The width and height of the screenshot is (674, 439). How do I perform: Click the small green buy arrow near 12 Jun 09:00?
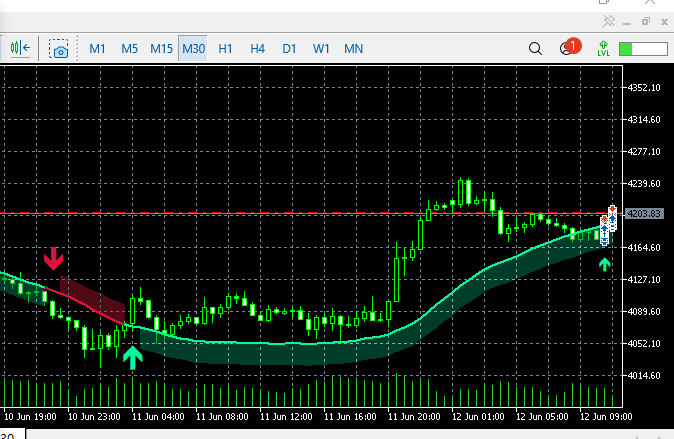pyautogui.click(x=605, y=264)
